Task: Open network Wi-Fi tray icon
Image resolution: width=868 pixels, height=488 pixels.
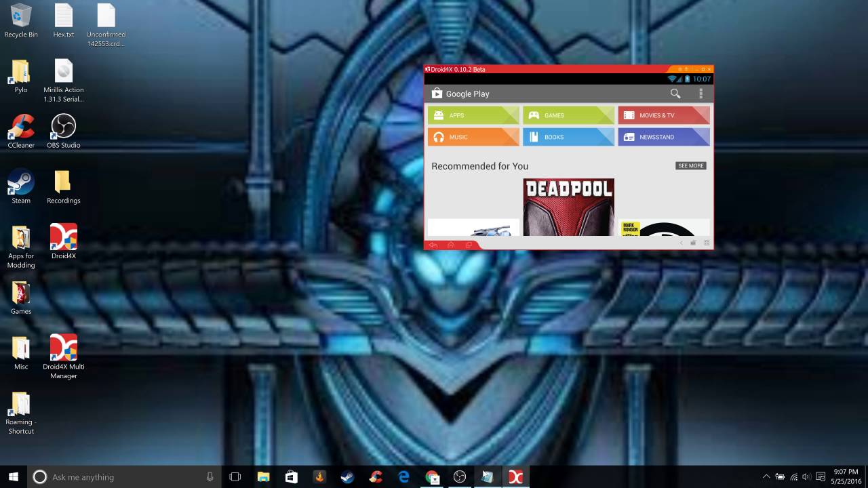Action: coord(793,476)
